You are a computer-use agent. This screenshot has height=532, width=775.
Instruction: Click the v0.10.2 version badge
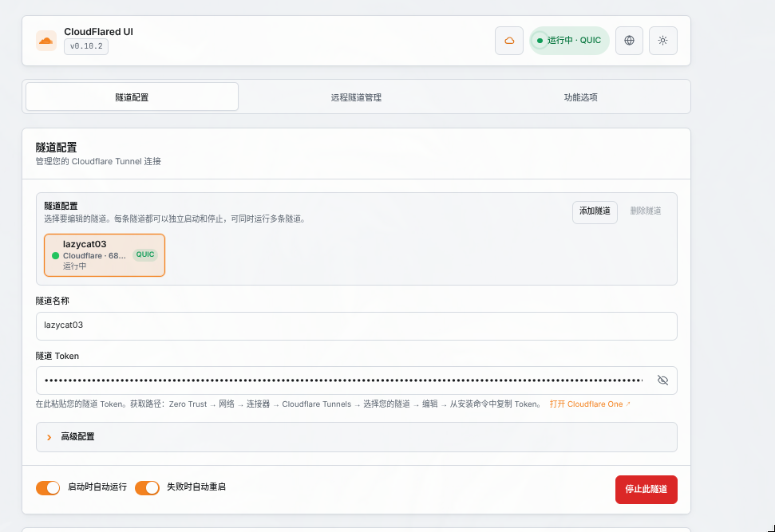click(x=86, y=46)
